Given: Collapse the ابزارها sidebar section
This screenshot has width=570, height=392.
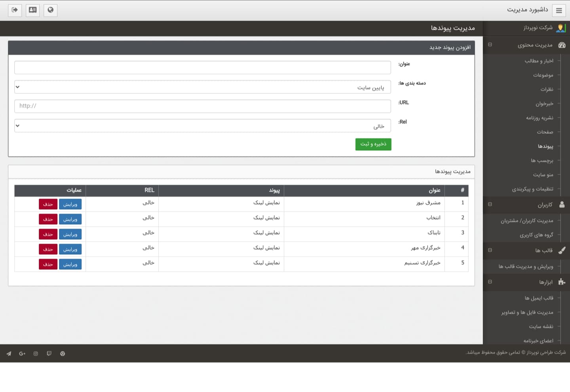Looking at the screenshot, I should (490, 282).
